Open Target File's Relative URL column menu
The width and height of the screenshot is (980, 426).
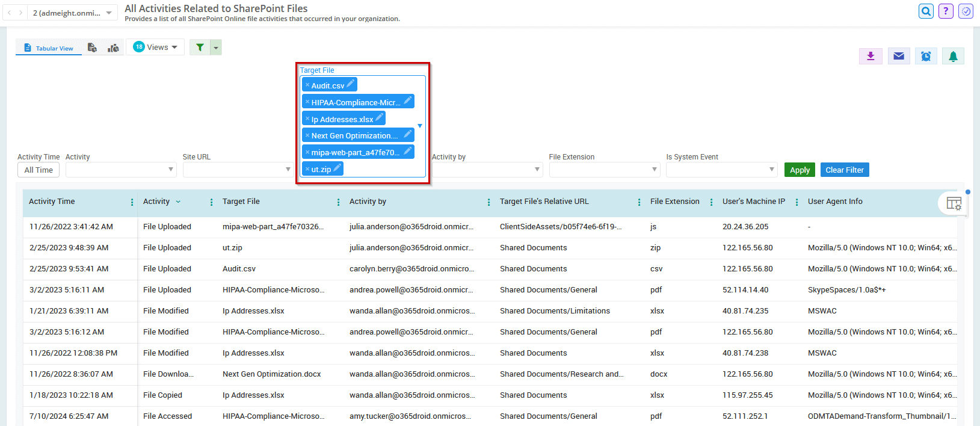coord(639,202)
